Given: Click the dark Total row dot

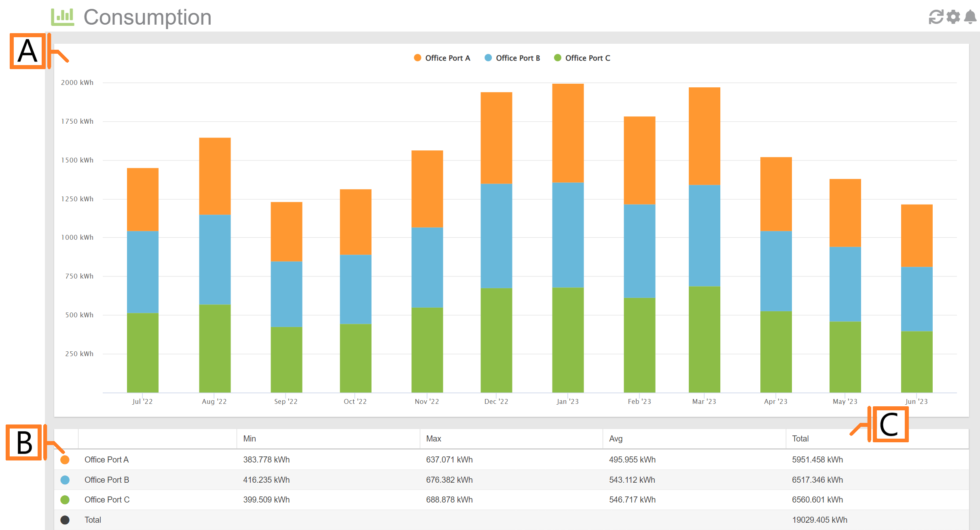Looking at the screenshot, I should pyautogui.click(x=65, y=520).
